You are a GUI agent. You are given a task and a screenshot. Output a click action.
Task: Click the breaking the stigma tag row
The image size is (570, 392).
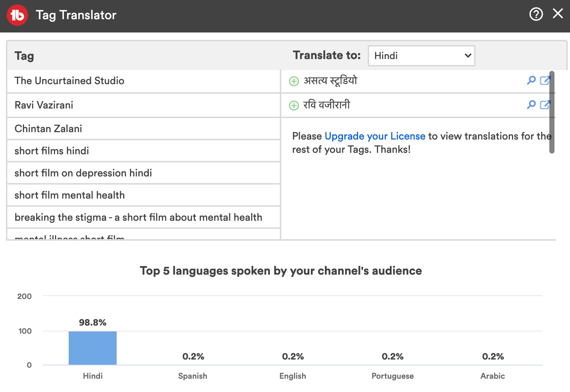[x=138, y=217]
